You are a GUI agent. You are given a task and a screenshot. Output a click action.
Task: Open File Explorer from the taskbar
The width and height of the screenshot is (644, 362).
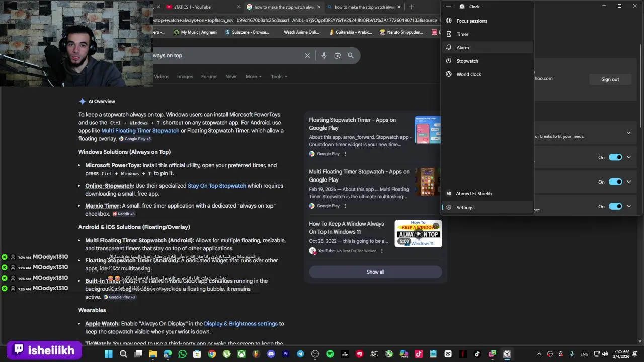click(152, 354)
